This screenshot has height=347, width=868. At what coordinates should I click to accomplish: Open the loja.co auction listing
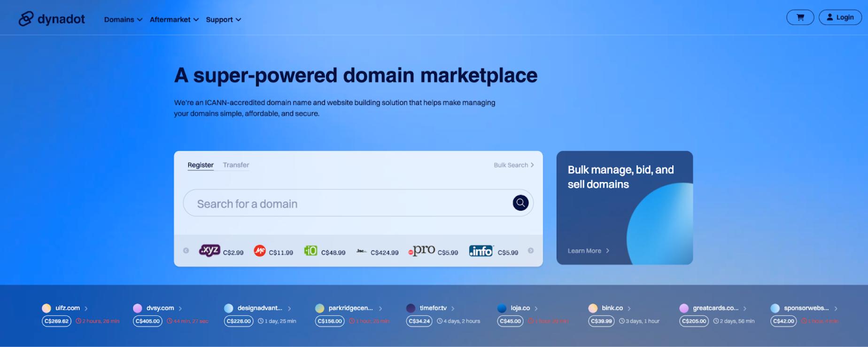520,308
